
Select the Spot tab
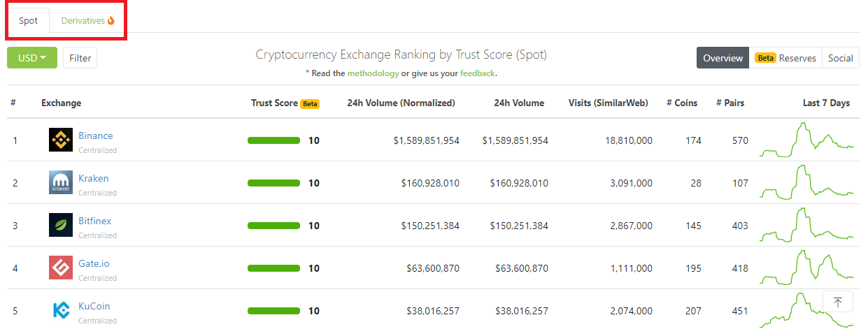click(29, 21)
